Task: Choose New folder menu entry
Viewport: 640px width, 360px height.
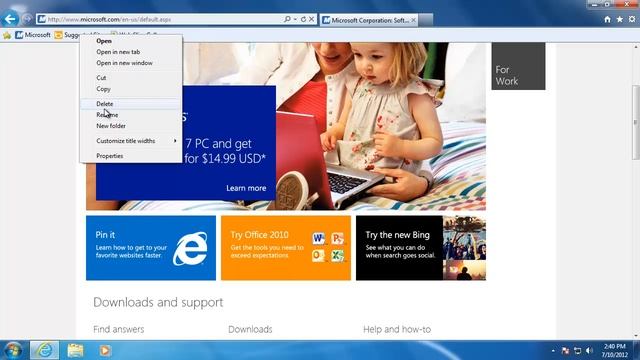Action: pyautogui.click(x=131, y=126)
